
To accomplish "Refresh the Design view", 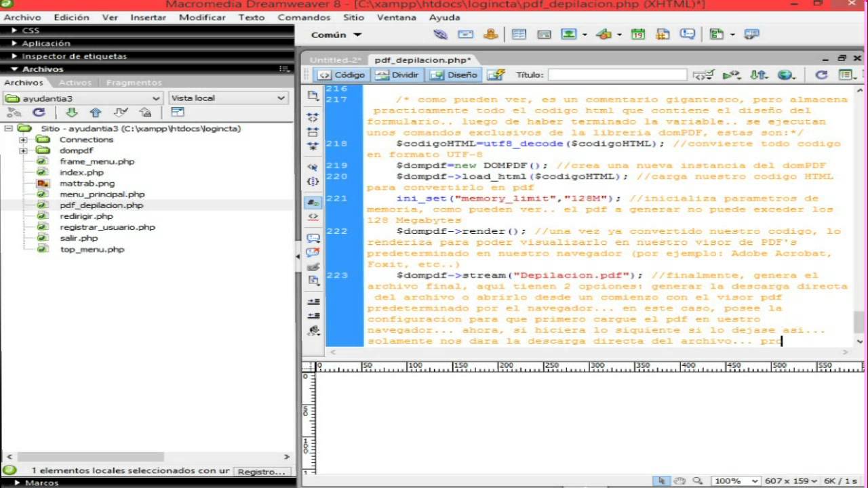I will click(x=821, y=75).
